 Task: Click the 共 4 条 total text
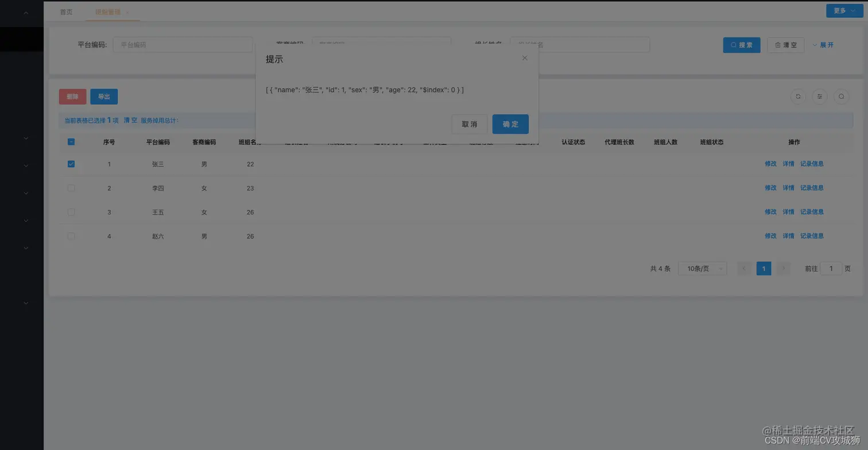point(660,269)
